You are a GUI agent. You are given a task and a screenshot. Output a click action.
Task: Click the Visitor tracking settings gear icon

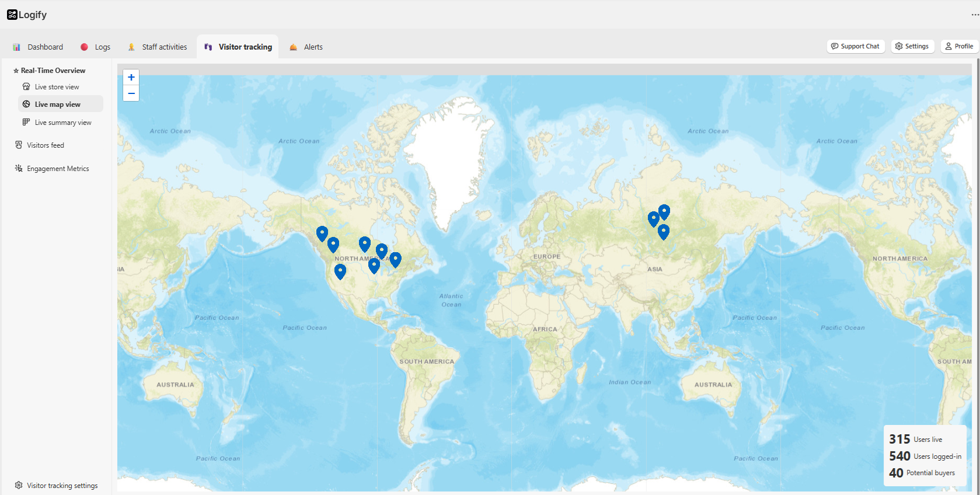click(x=19, y=485)
